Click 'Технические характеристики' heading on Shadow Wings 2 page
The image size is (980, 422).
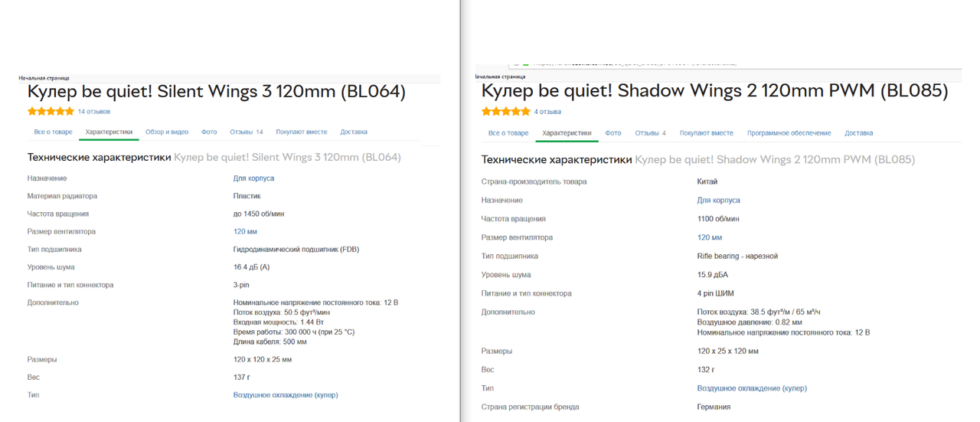coord(557,159)
